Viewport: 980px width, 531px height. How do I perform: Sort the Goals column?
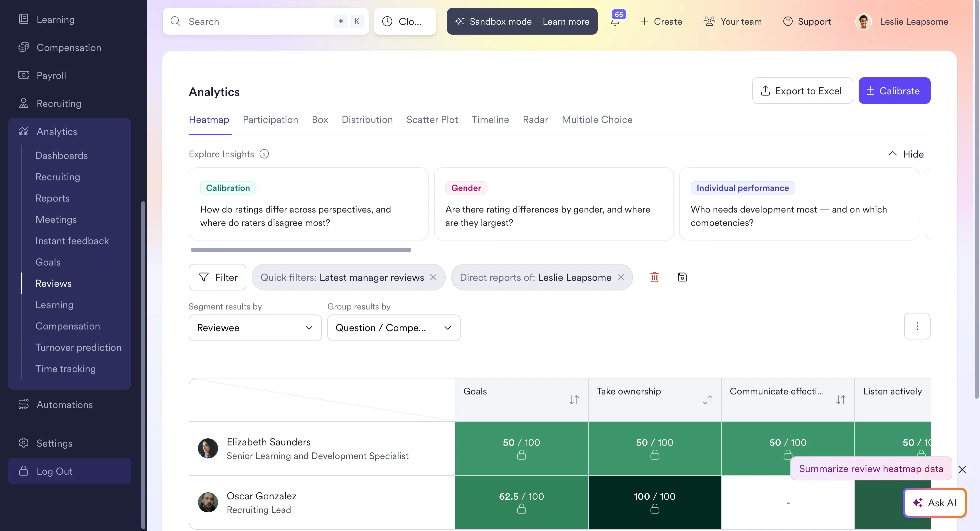(x=574, y=399)
